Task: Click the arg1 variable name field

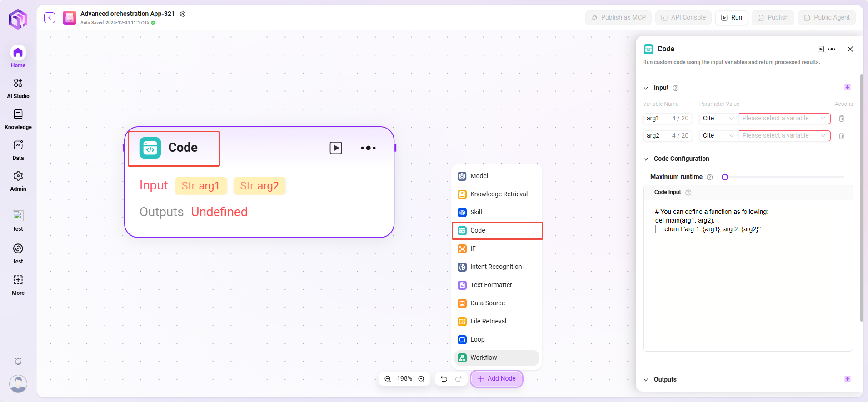Action: tap(657, 119)
